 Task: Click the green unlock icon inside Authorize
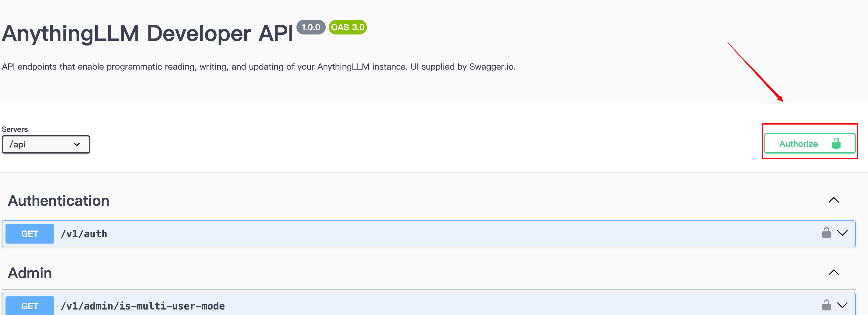pyautogui.click(x=836, y=144)
